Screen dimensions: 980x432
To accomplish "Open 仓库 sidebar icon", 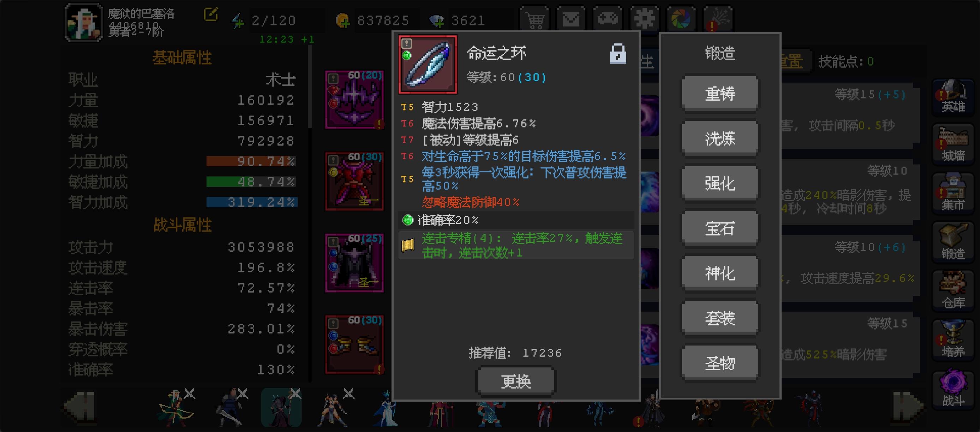I will [x=953, y=292].
